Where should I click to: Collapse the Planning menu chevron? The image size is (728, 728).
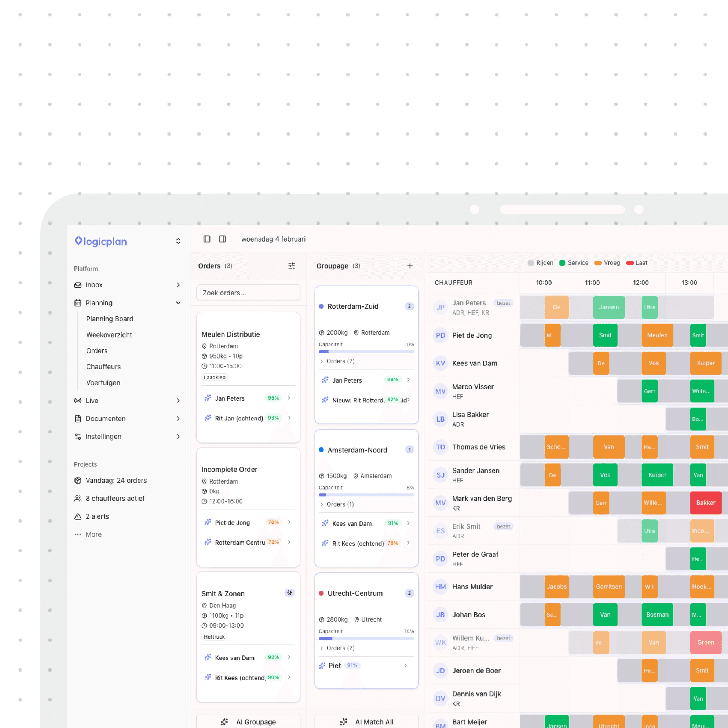point(178,303)
